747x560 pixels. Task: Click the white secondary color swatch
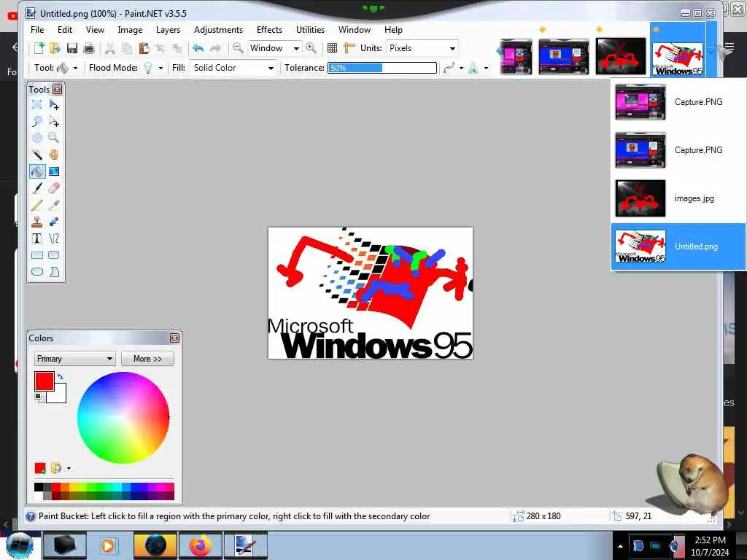[x=59, y=396]
